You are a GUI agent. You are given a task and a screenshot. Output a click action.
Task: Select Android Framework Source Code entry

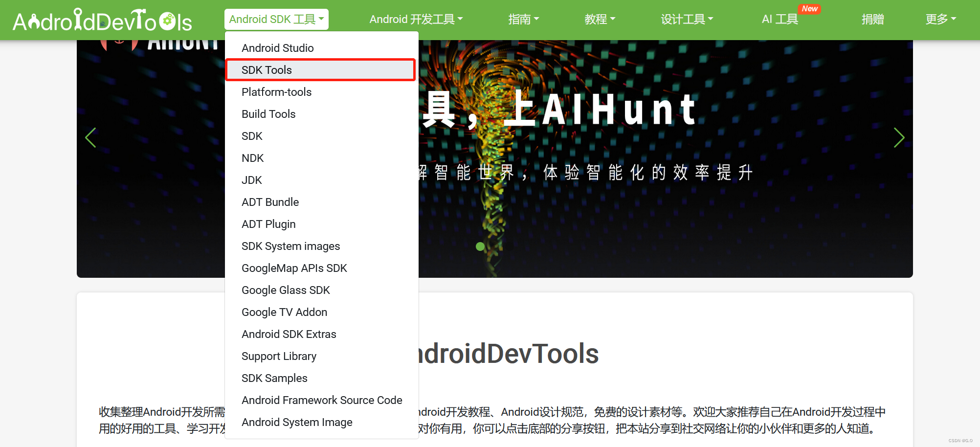(x=322, y=400)
